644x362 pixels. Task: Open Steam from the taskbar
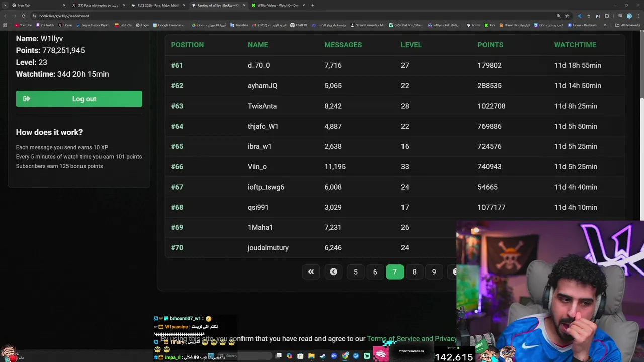(x=323, y=356)
